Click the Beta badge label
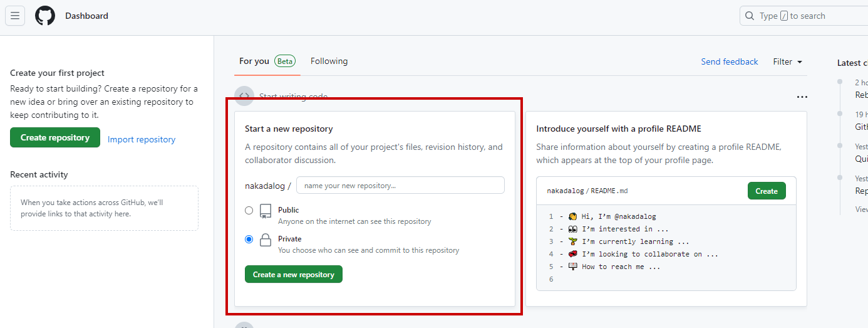The height and width of the screenshot is (328, 868). pos(285,61)
